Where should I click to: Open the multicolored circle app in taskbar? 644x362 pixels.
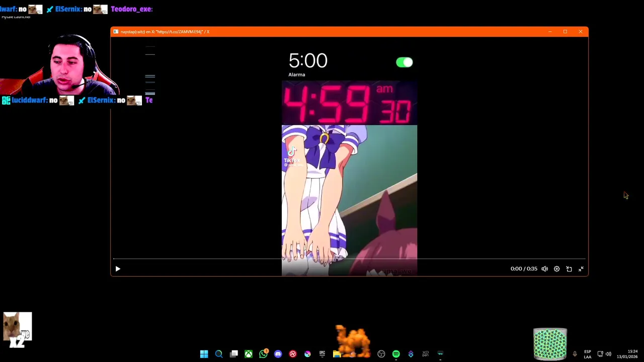point(307,354)
